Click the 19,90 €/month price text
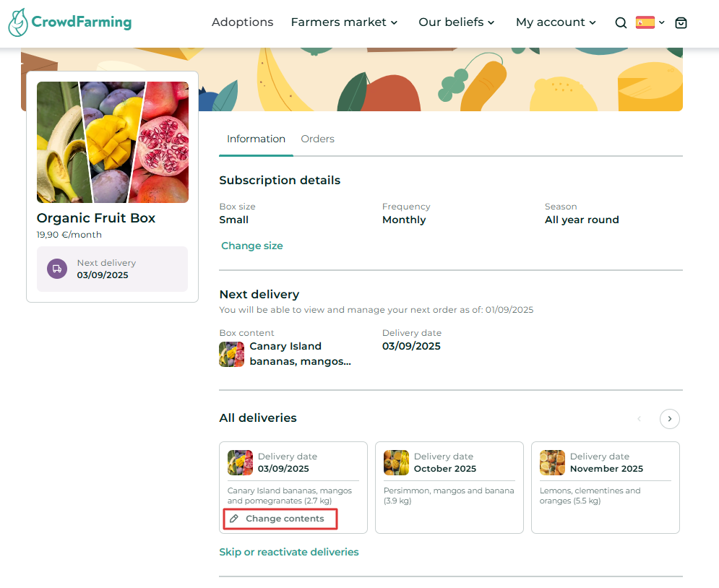 tap(69, 235)
